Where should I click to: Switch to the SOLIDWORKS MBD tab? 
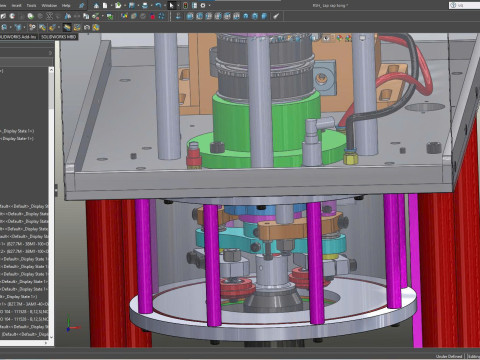point(58,37)
